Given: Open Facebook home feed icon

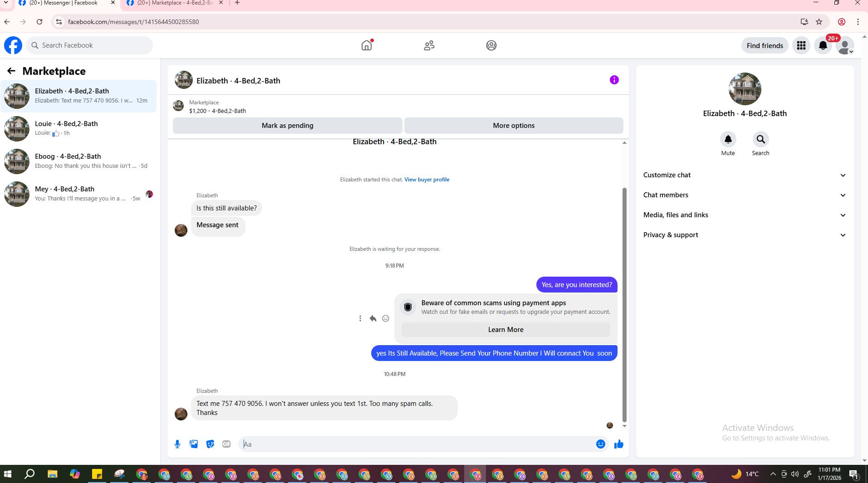Looking at the screenshot, I should pos(367,45).
